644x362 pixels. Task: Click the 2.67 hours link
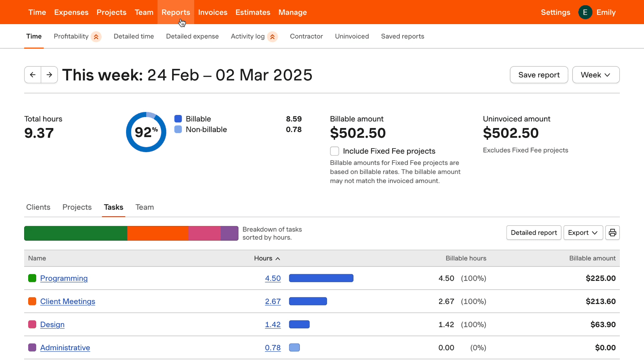point(273,301)
